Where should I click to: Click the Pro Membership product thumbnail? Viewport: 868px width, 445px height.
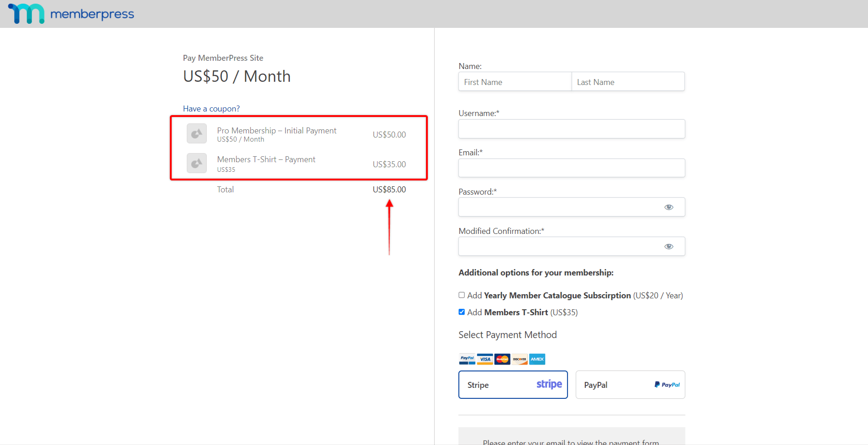coord(197,133)
